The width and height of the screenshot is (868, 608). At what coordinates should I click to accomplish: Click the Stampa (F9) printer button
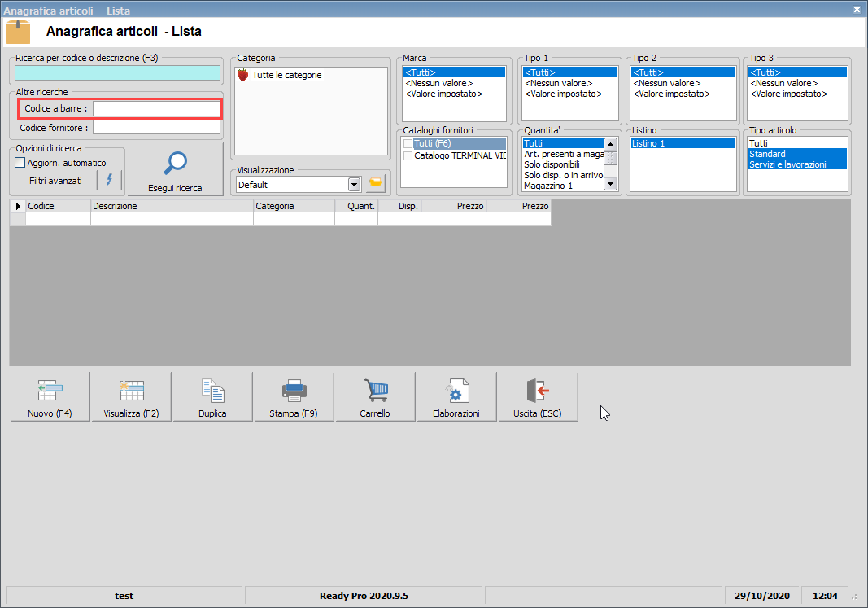tap(294, 396)
